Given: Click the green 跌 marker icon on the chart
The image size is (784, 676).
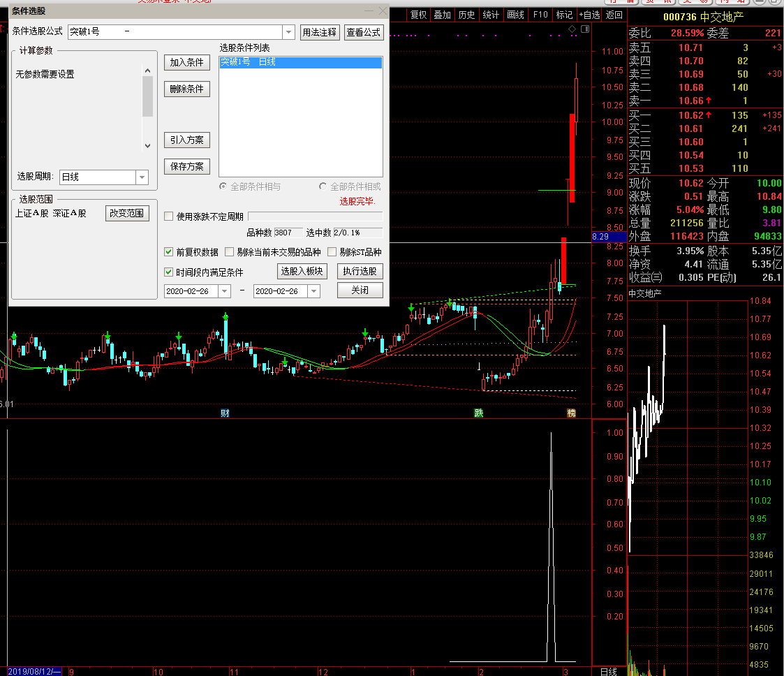Looking at the screenshot, I should click(x=478, y=413).
